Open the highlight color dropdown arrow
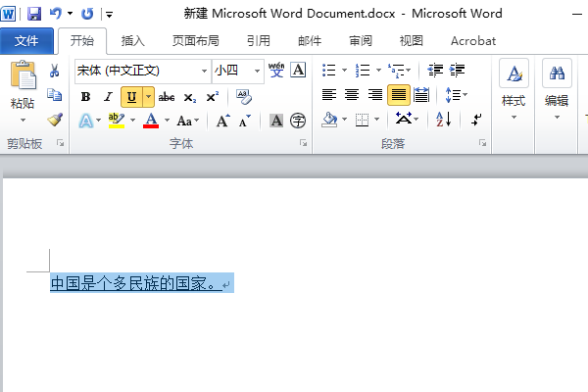Viewport: 588px width, 392px height. pyautogui.click(x=132, y=121)
